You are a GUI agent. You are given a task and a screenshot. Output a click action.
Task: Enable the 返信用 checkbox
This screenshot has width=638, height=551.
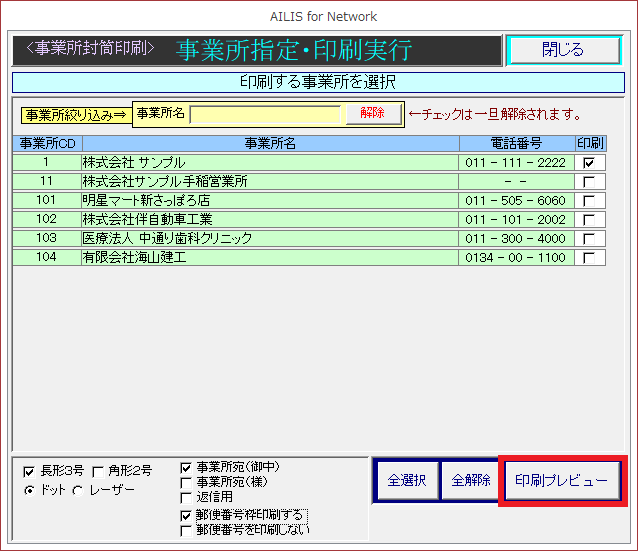pyautogui.click(x=186, y=497)
